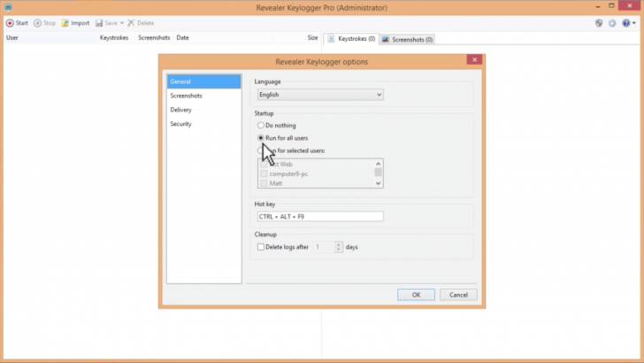The height and width of the screenshot is (363, 644).
Task: Start keylogger monitoring from the toolbar
Action: coord(18,23)
